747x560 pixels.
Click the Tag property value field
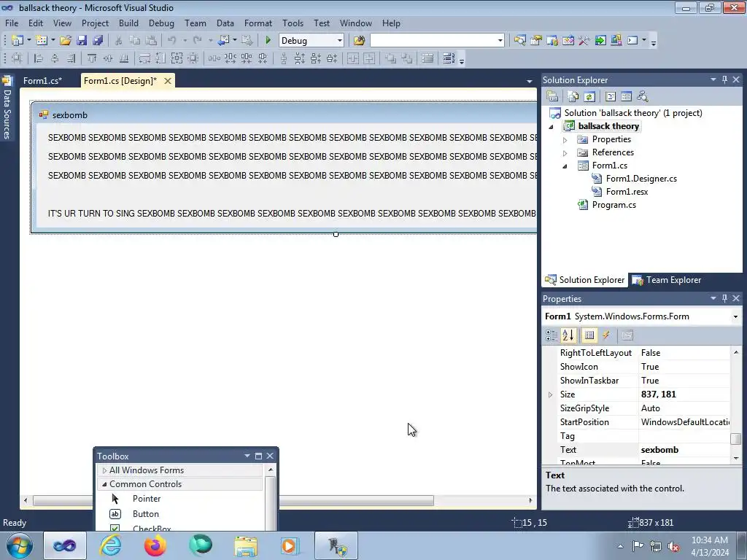pos(684,436)
